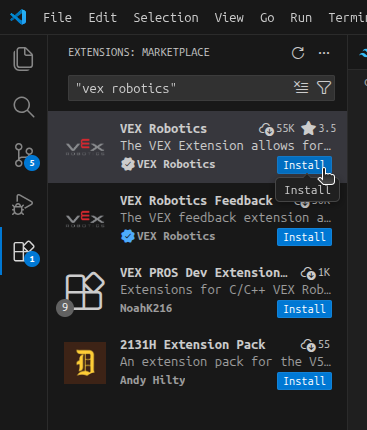Click the 55K download count icon

coord(266,129)
